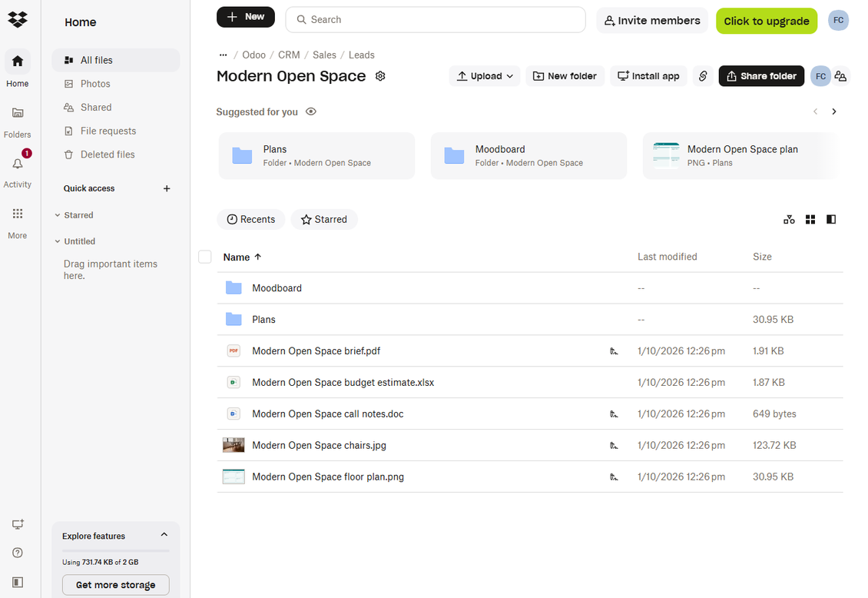Image resolution: width=868 pixels, height=598 pixels.
Task: Open Folders in left rail
Action: click(18, 121)
